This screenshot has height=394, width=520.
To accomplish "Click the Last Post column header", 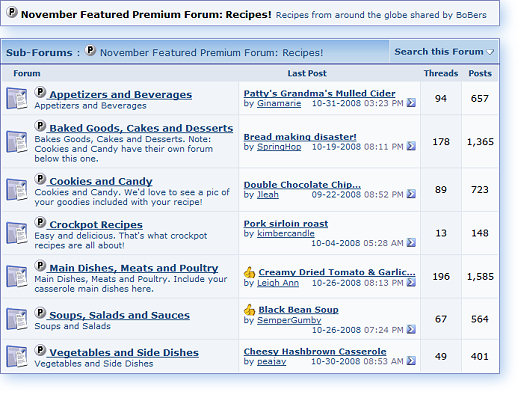I will tap(307, 73).
